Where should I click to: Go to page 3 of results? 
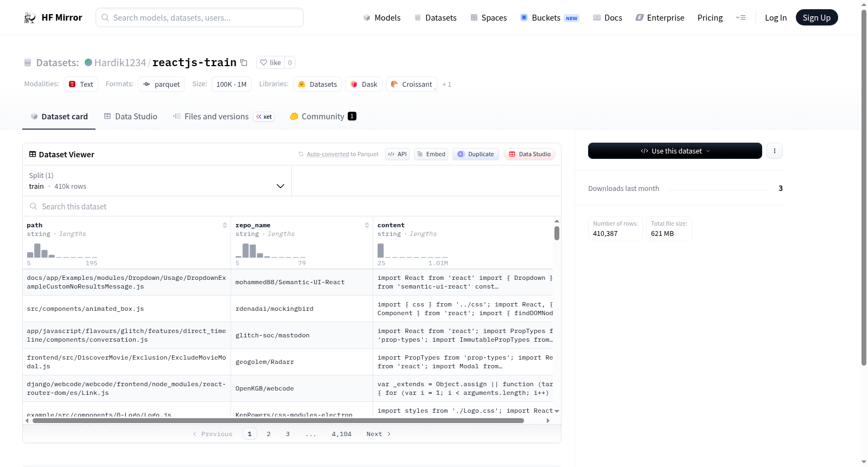pos(288,434)
